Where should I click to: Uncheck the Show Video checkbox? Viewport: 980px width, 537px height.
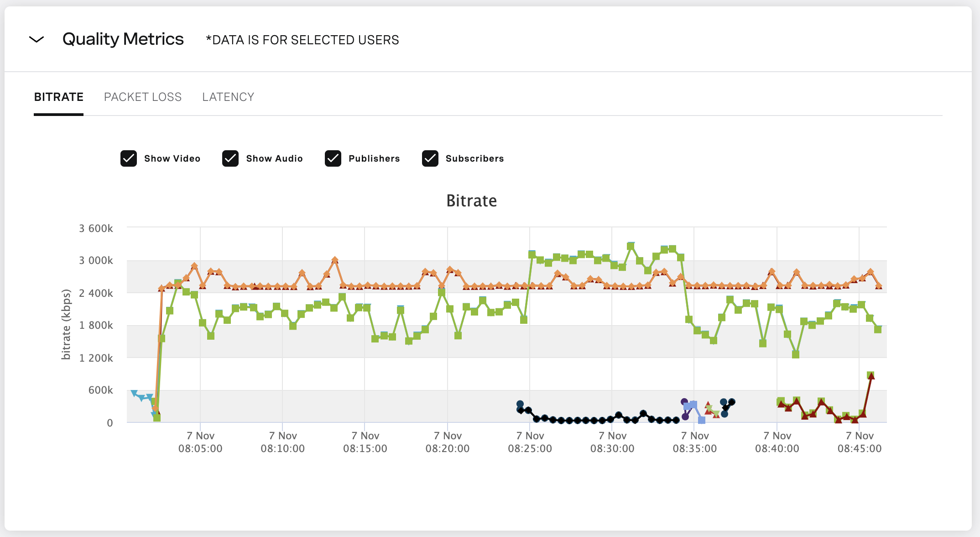point(129,158)
